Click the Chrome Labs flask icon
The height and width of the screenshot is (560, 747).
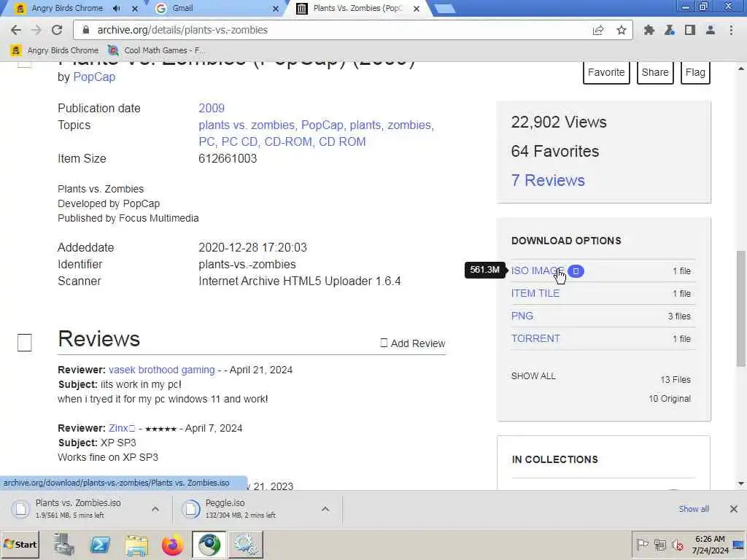tap(670, 30)
